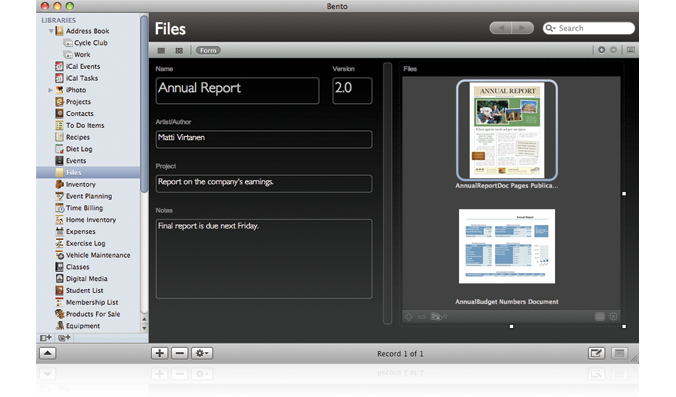Open the Events library icon
The image size is (676, 397).
(x=59, y=161)
